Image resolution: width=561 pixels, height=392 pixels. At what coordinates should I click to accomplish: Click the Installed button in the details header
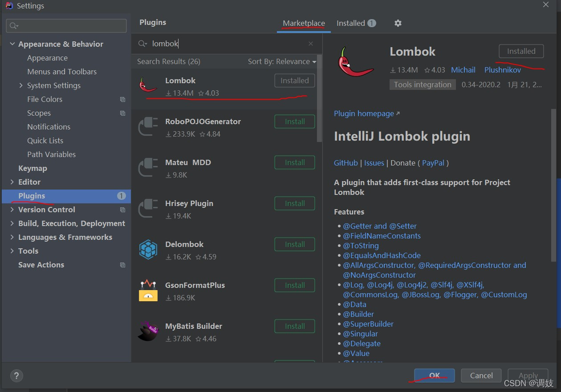coord(521,51)
